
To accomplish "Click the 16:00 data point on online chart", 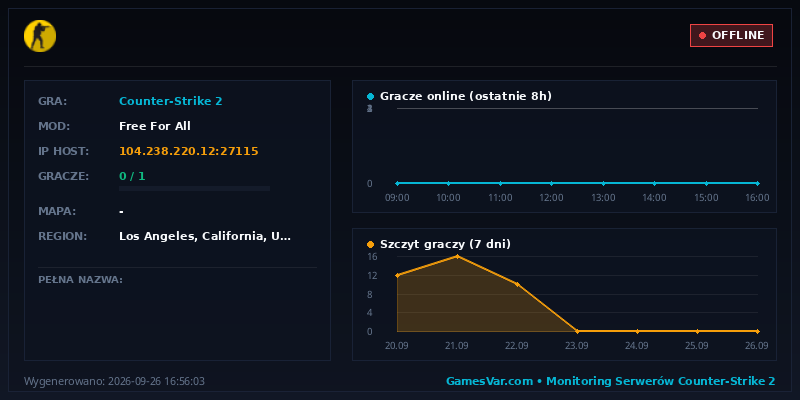I will 757,183.
